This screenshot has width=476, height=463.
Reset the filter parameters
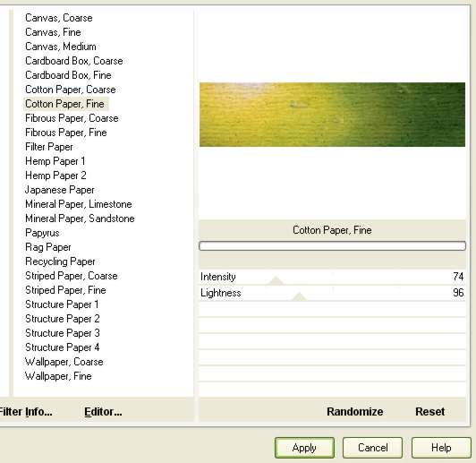(x=429, y=412)
